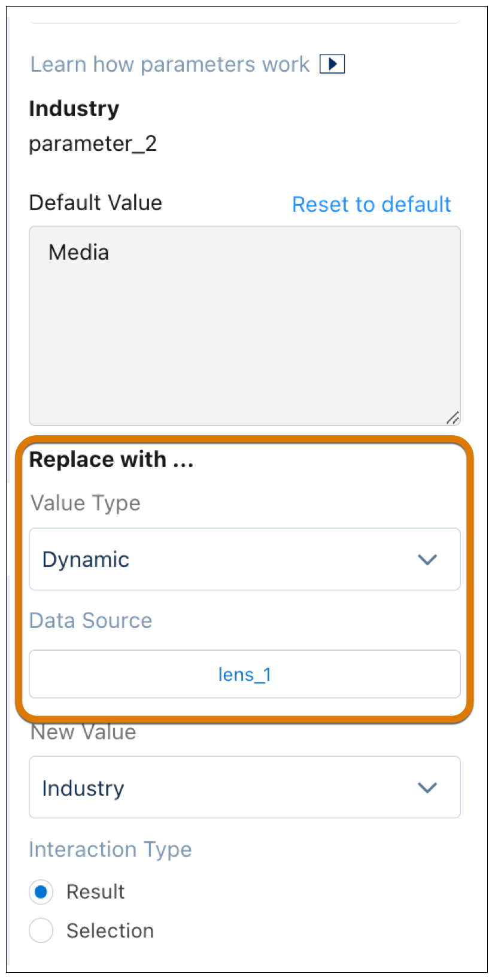Click the Value Type field label

pyautogui.click(x=86, y=503)
